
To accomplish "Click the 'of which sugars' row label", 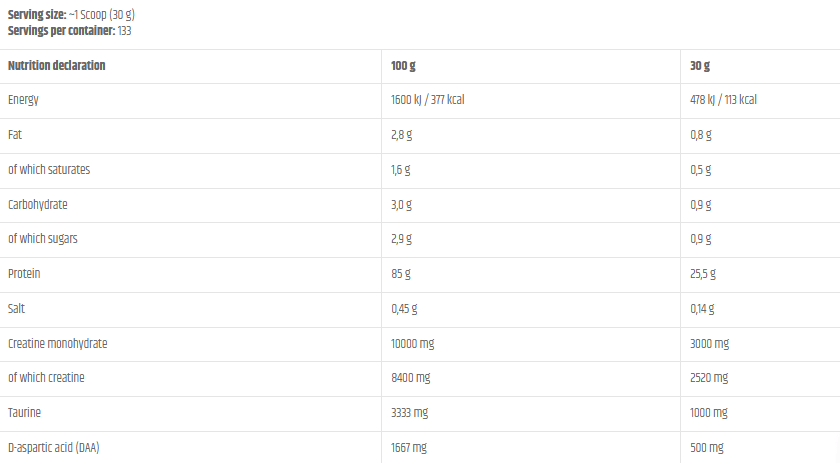I will click(x=43, y=238).
